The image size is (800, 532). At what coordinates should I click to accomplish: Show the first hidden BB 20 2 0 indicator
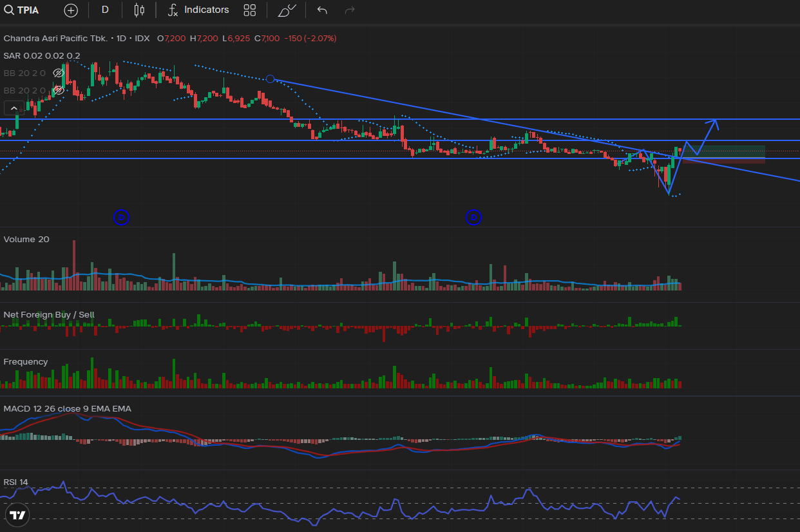(x=58, y=73)
